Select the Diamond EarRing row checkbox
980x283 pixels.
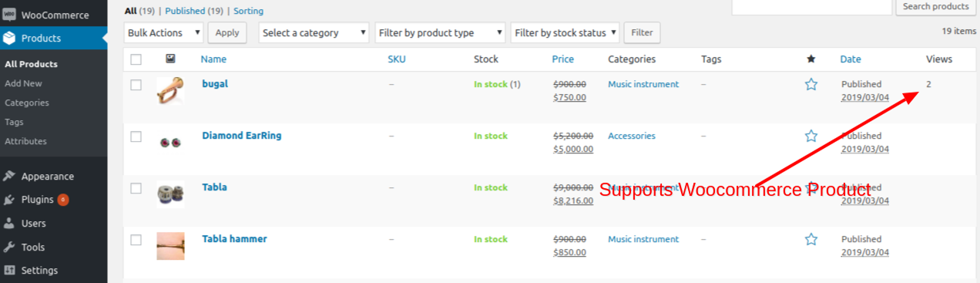pyautogui.click(x=136, y=136)
